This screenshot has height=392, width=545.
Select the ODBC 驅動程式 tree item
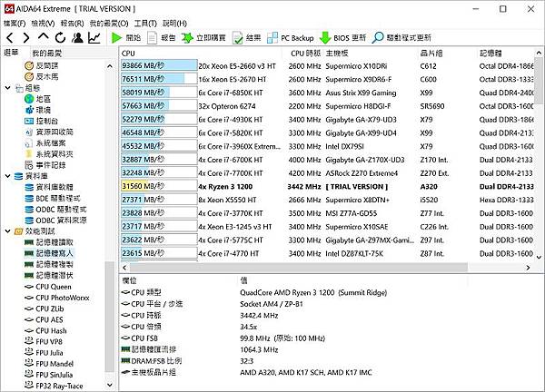(55, 210)
